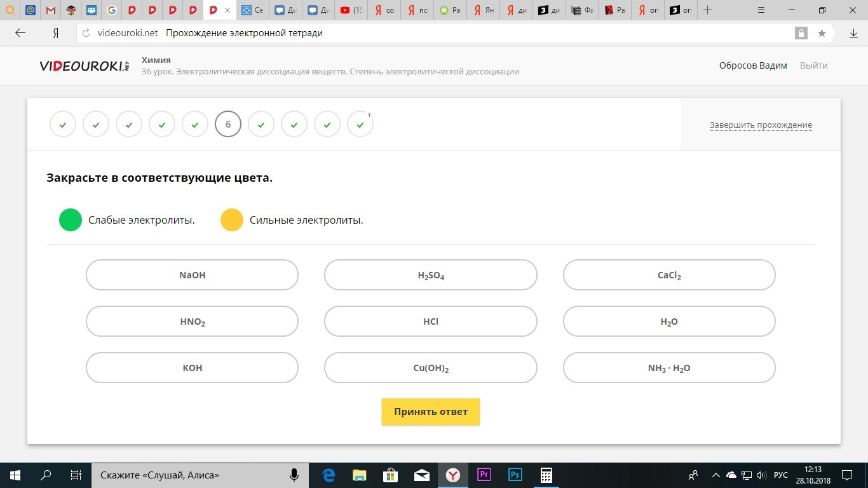The image size is (868, 488).
Task: Open Microsoft Store from taskbar
Action: click(x=390, y=475)
